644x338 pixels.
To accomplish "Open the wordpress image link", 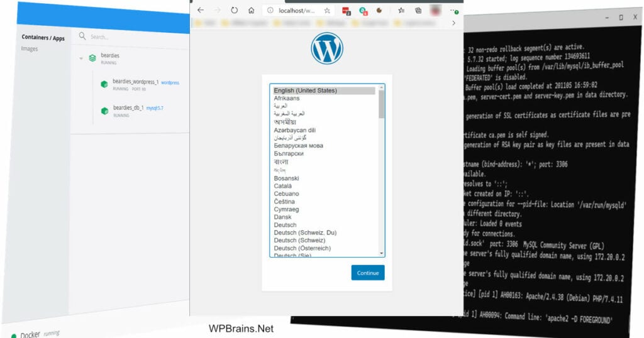I will (x=170, y=82).
